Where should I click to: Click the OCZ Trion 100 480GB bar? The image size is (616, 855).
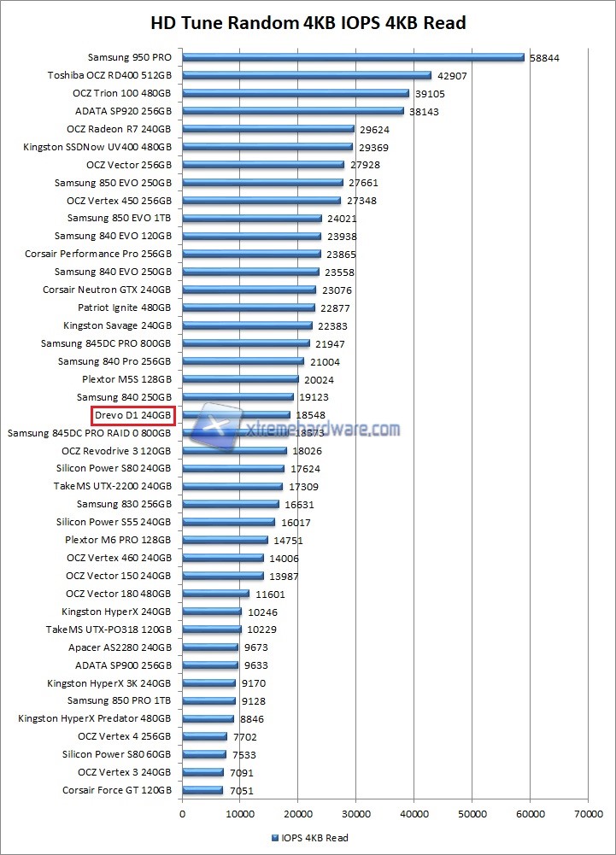[x=296, y=94]
